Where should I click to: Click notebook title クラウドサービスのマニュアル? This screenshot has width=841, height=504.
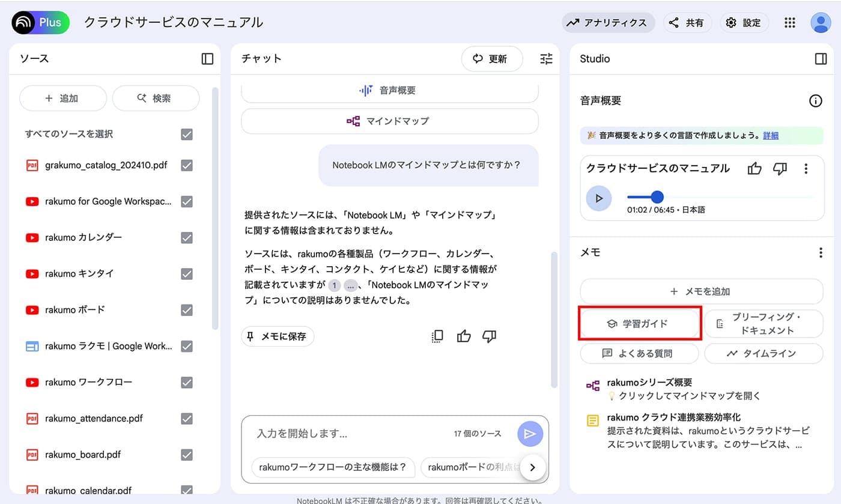[x=174, y=23]
